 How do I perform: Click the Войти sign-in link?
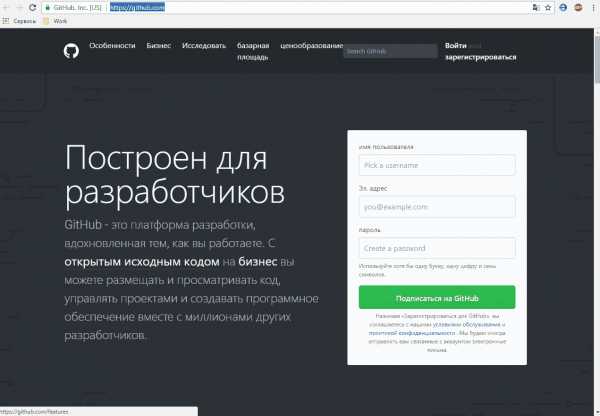tap(455, 46)
